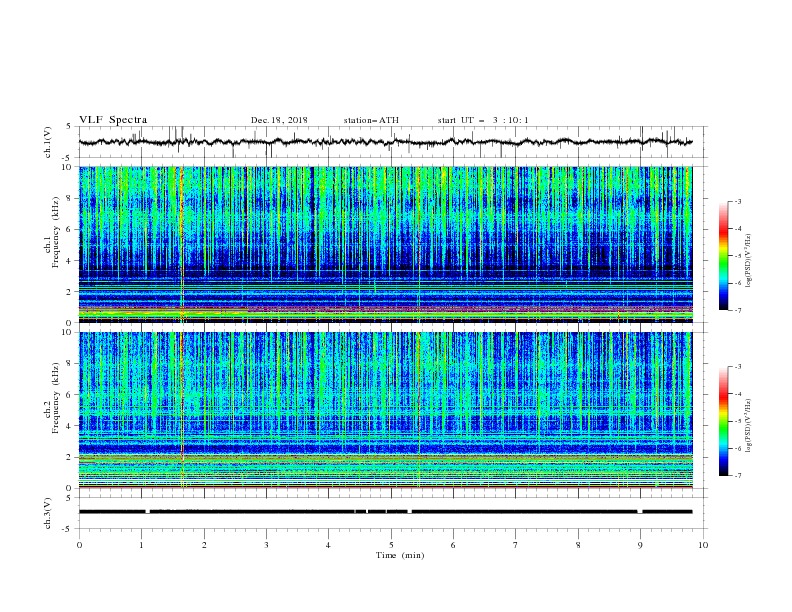Click the lower ch.2 PSD color bar
This screenshot has width=792, height=612.
[x=724, y=421]
